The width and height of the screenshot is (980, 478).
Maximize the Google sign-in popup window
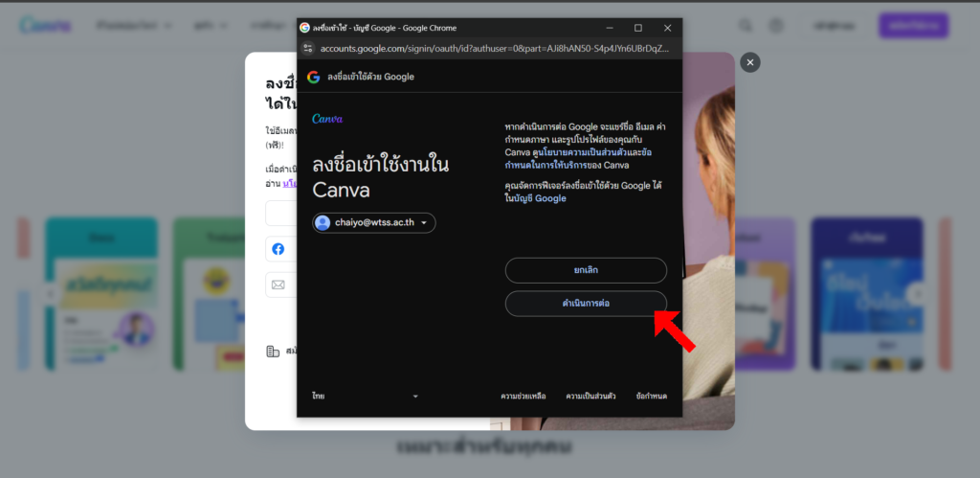638,28
